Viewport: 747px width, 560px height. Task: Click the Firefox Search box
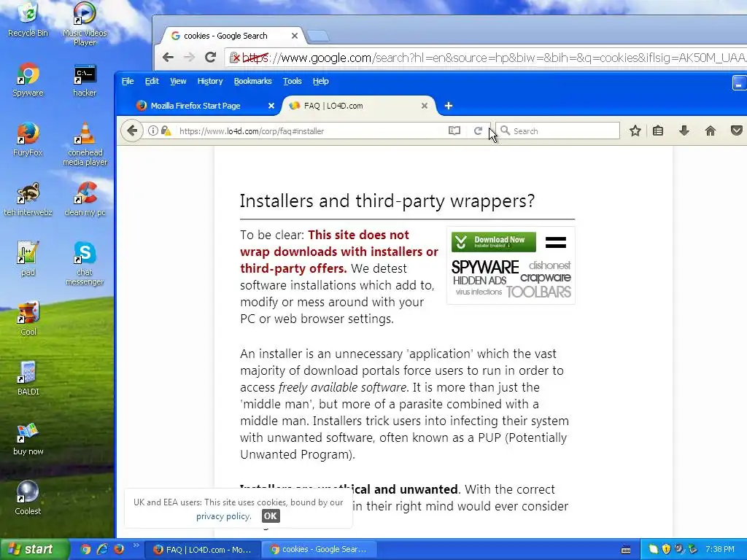point(557,131)
